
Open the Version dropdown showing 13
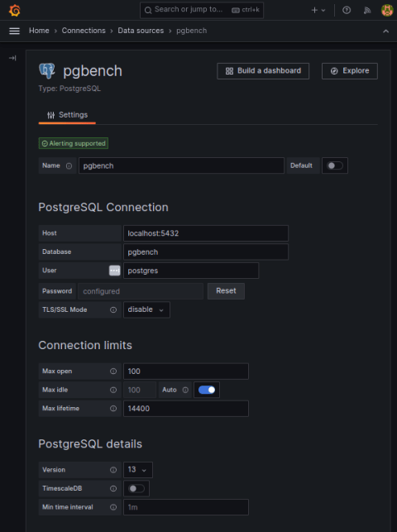(x=137, y=470)
